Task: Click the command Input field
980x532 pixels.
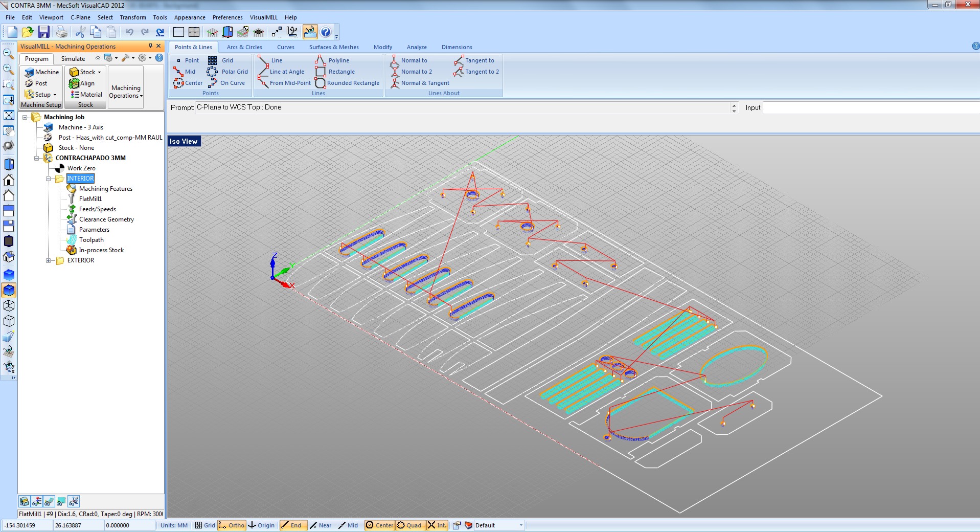Action: click(x=869, y=107)
